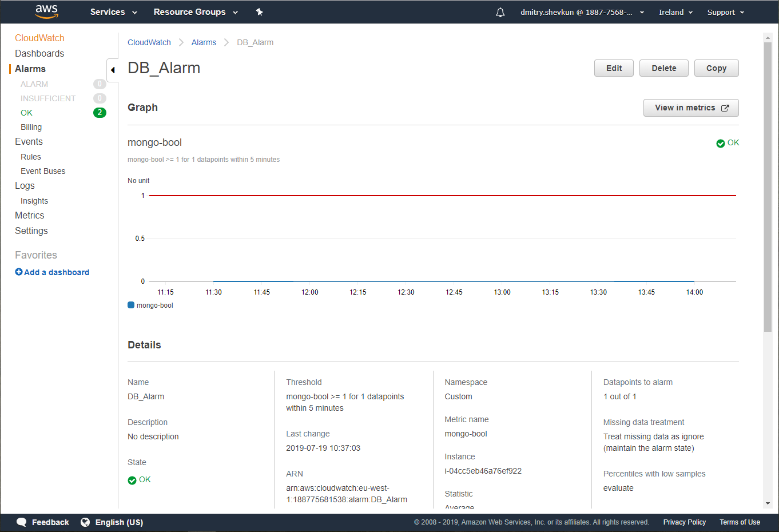Toggle the mongo-bool legend color swatch
The image size is (779, 532).
click(x=131, y=305)
